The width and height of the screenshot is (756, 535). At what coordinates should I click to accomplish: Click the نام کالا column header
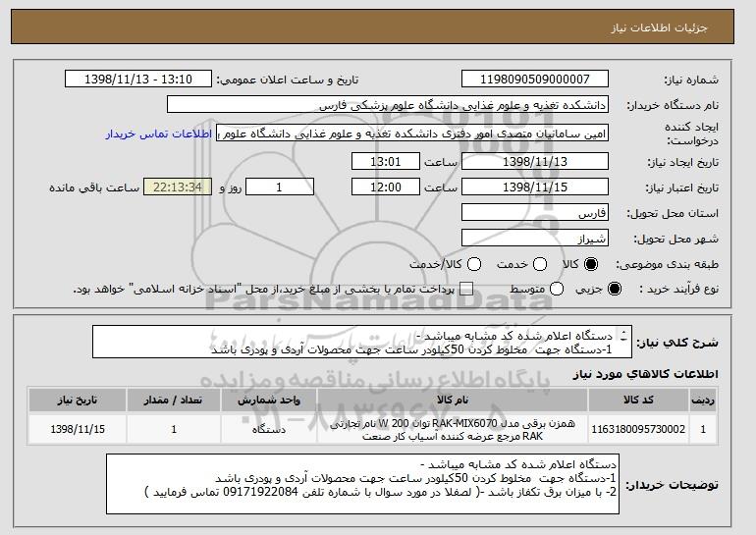pyautogui.click(x=453, y=401)
